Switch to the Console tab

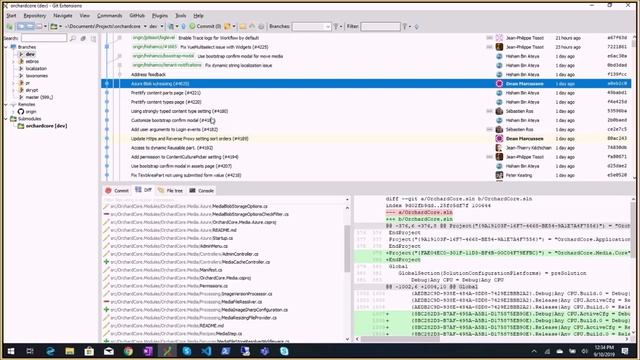(201, 191)
